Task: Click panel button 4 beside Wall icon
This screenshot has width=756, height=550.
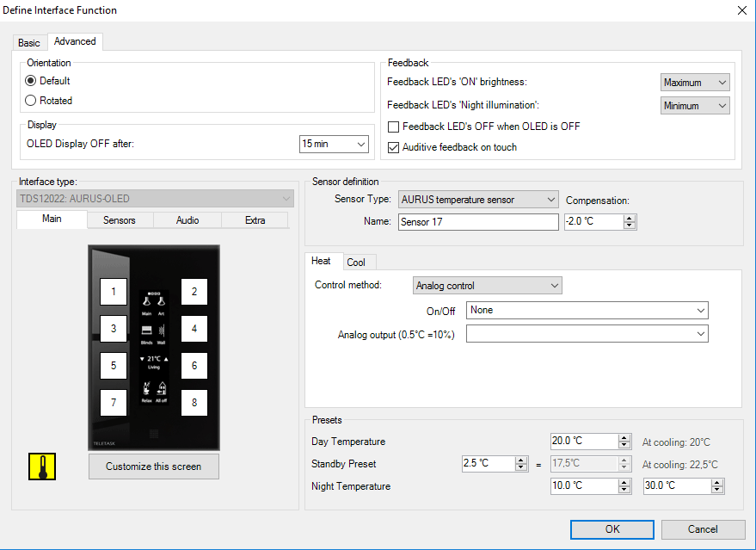Action: click(194, 329)
